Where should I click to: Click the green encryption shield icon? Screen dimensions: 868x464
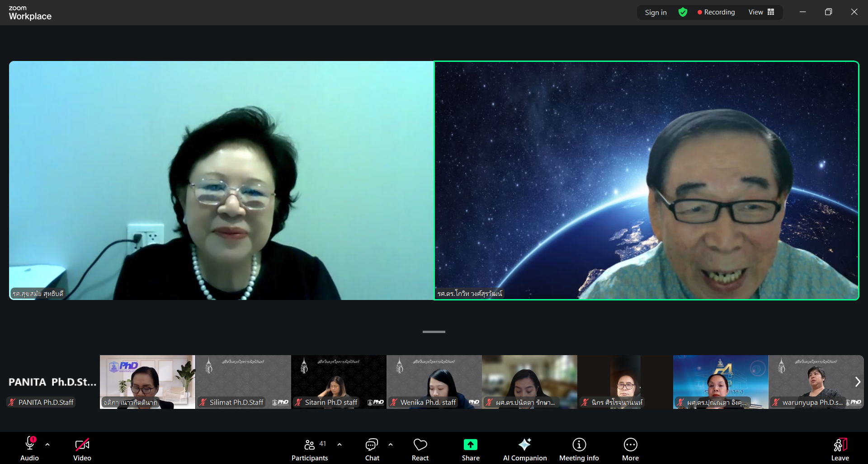click(683, 12)
